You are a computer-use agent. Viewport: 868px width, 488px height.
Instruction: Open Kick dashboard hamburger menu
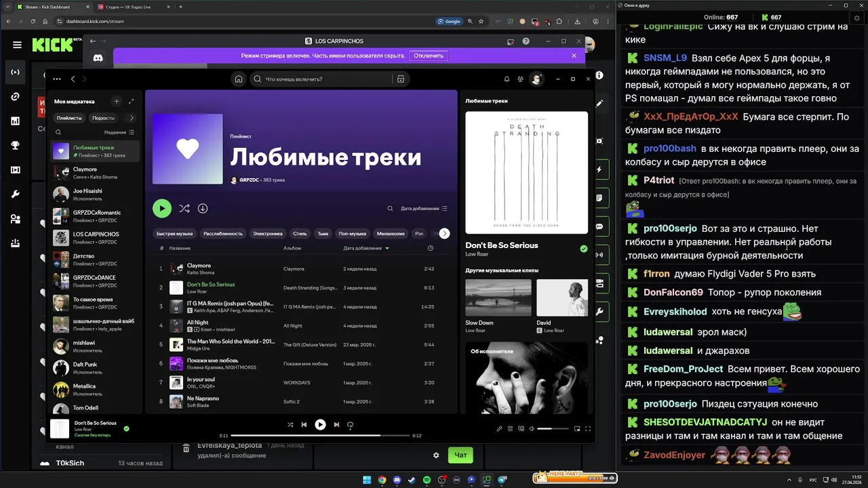[17, 45]
